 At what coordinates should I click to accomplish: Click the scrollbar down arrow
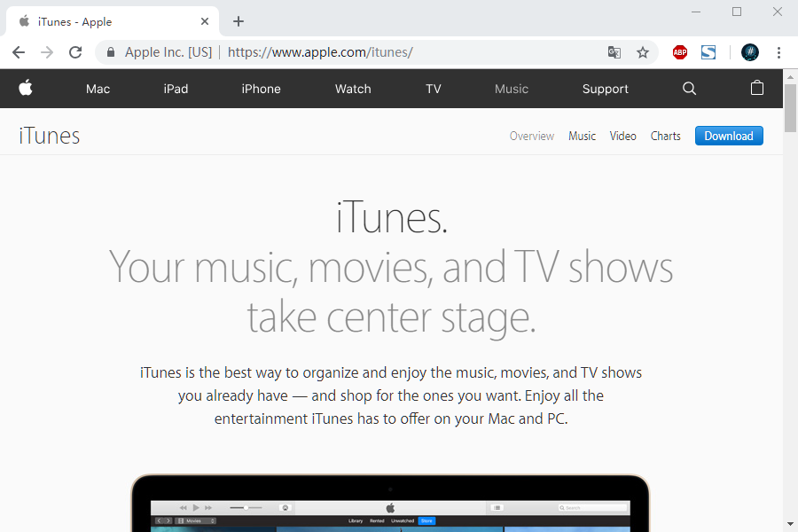tap(790, 524)
